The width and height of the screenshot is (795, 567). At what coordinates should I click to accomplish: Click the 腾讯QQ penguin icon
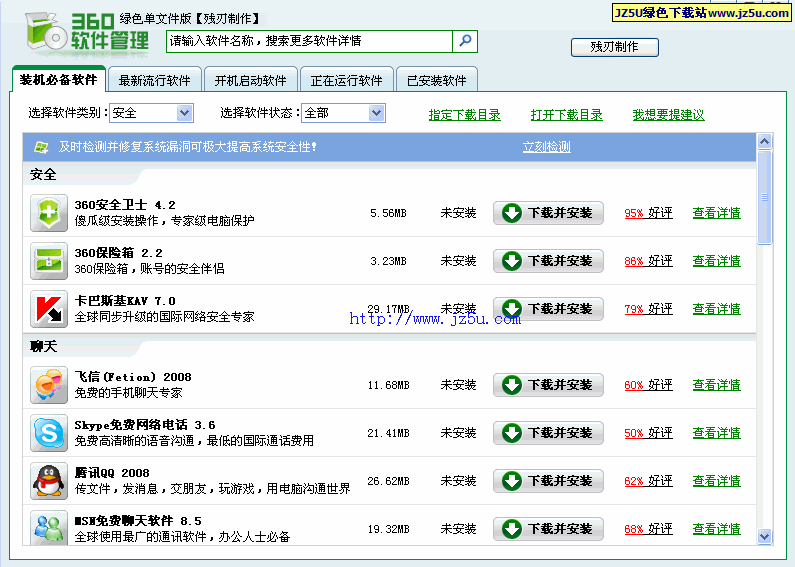pyautogui.click(x=48, y=481)
